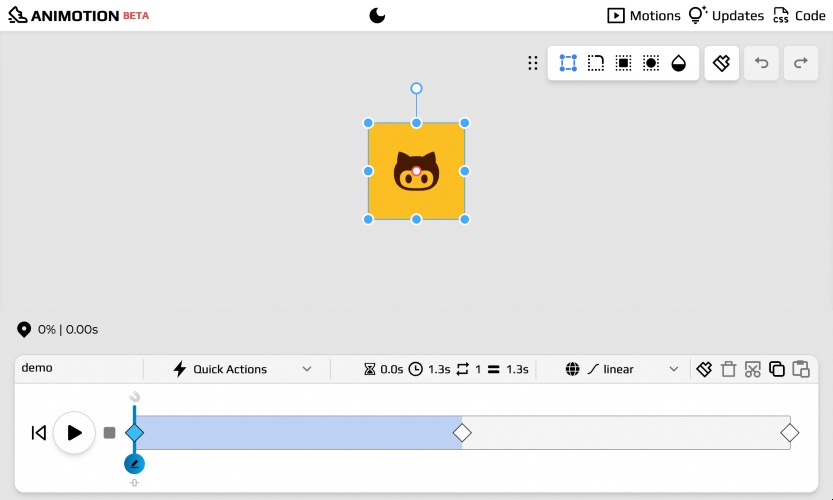Click the center origin point on cat

416,171
